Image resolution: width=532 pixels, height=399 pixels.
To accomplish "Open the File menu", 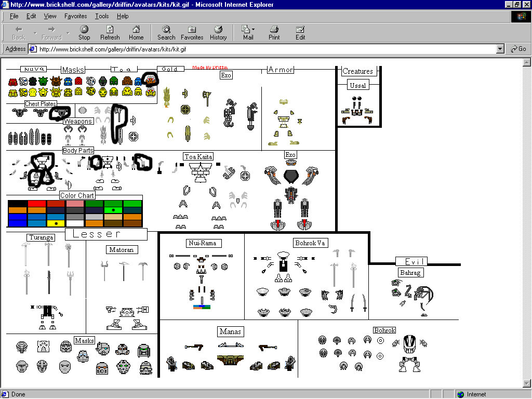I will [14, 16].
